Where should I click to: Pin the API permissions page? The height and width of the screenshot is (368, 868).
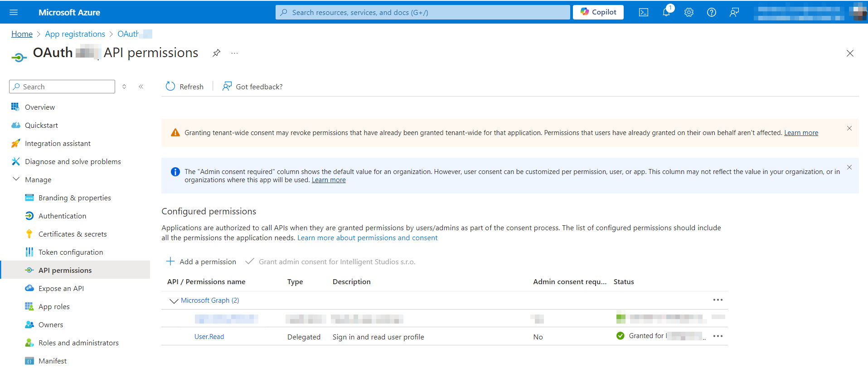coord(216,53)
